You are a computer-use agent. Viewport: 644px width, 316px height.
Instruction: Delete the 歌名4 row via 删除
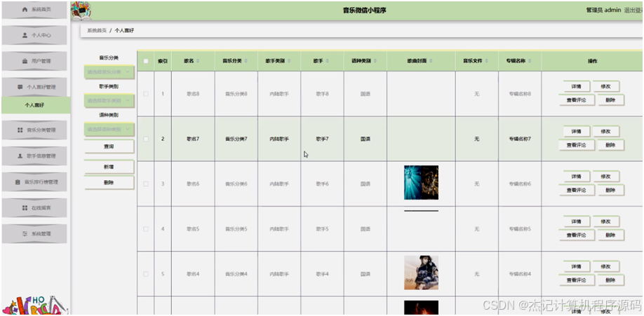611,280
